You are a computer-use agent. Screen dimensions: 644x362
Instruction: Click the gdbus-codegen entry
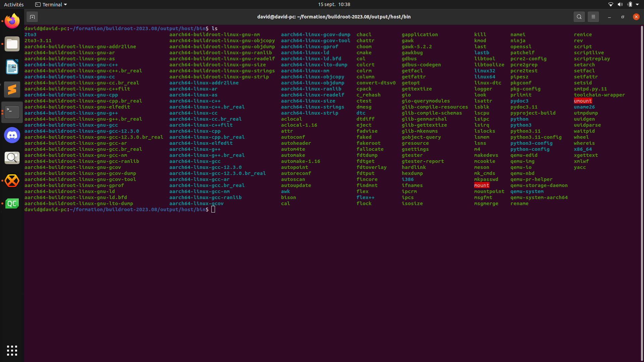(421, 65)
